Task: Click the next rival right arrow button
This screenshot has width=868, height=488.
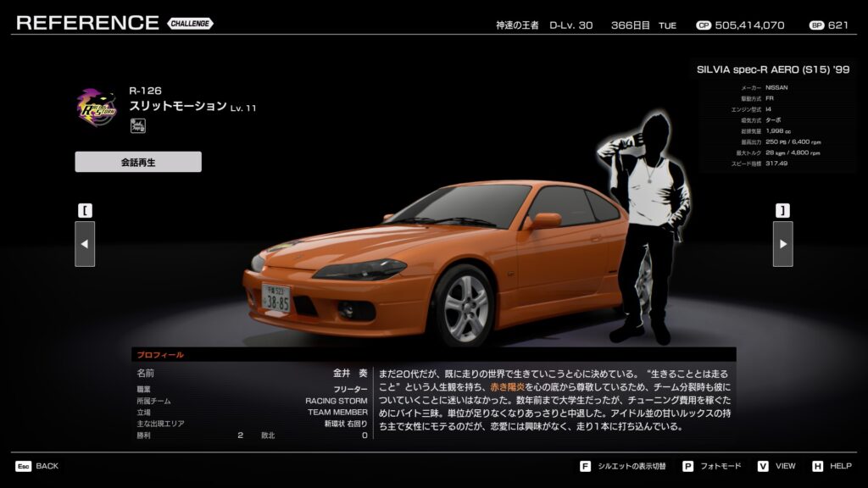Action: (782, 244)
